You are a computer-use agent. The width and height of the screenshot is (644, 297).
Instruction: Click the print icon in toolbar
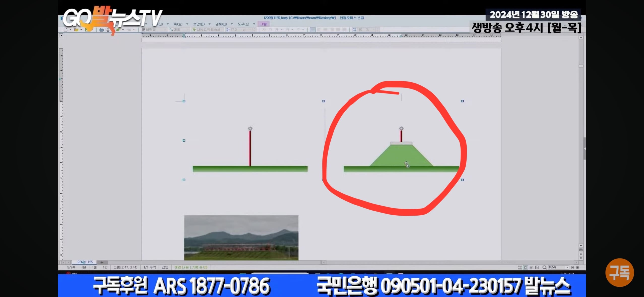[102, 30]
